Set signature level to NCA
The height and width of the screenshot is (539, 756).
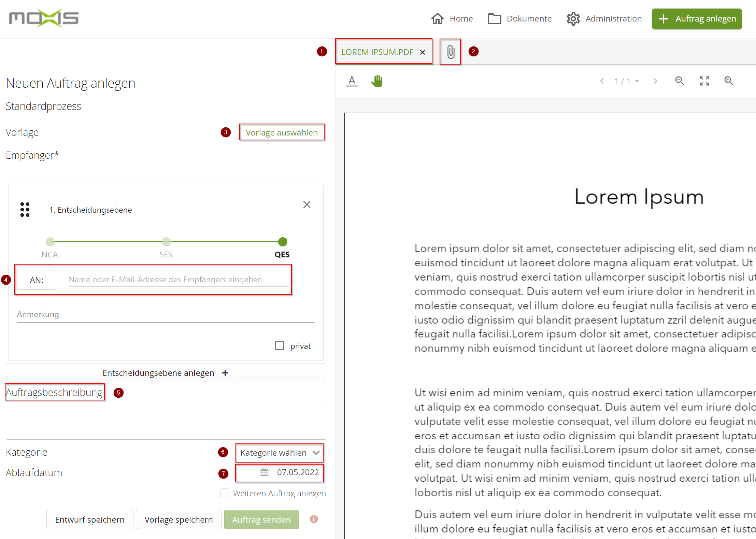(x=50, y=242)
